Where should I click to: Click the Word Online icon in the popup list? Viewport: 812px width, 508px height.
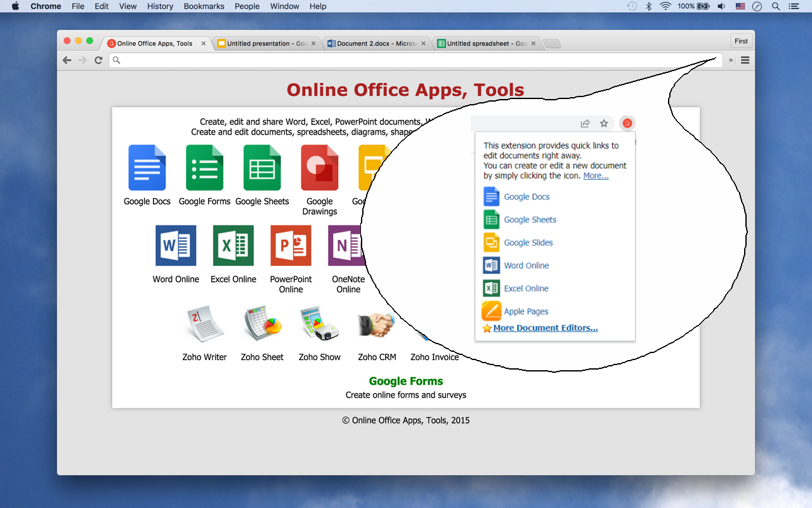pos(492,265)
